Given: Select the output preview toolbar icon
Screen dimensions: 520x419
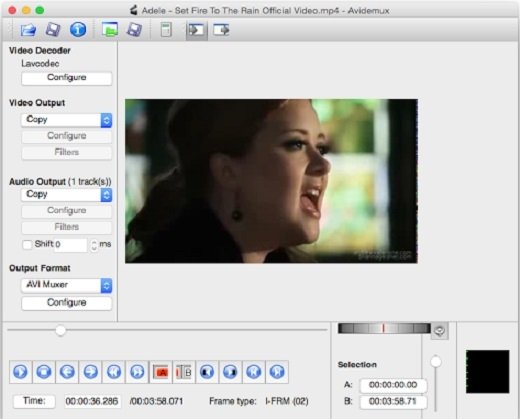Looking at the screenshot, I should coord(221,30).
